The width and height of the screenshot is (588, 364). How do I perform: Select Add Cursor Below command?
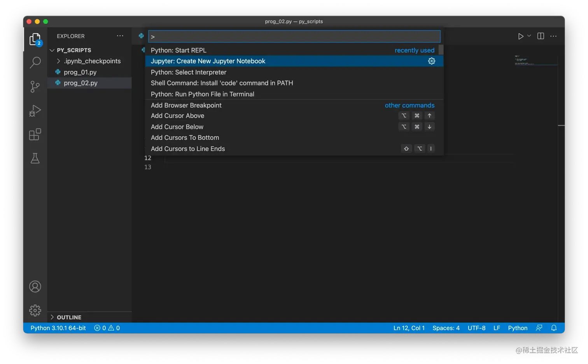[294, 127]
